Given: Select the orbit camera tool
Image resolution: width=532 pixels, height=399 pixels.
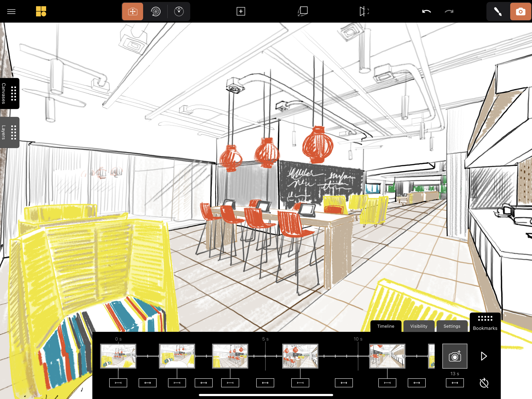Looking at the screenshot, I should [x=156, y=11].
